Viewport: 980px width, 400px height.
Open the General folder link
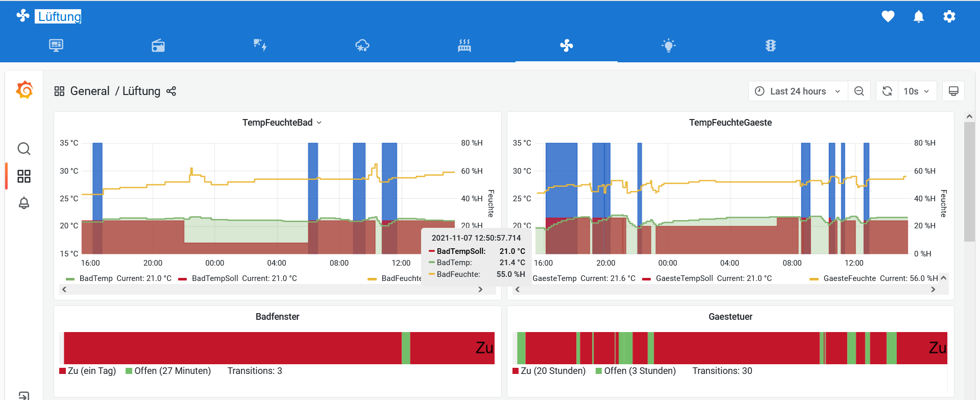point(90,91)
